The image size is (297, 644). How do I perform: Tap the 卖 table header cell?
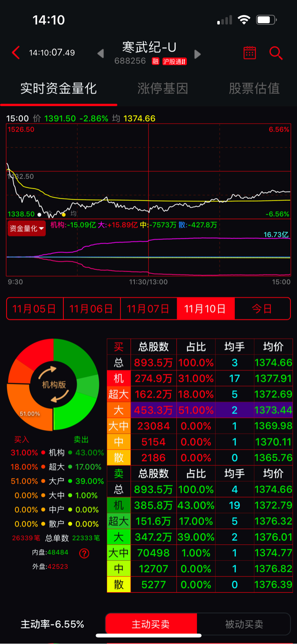(x=119, y=474)
